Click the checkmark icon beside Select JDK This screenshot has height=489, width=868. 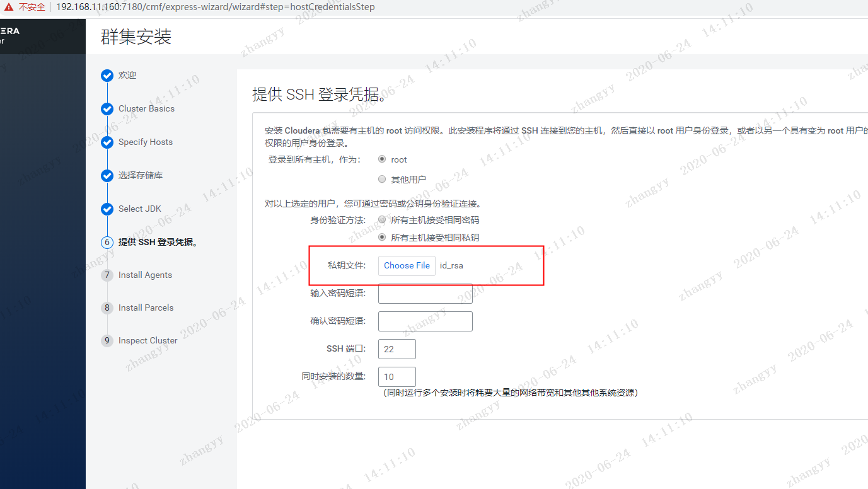coord(107,209)
